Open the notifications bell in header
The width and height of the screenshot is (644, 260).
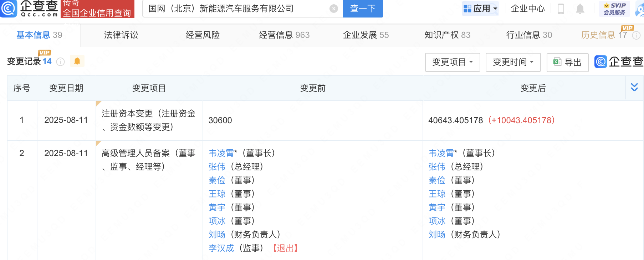click(x=580, y=9)
